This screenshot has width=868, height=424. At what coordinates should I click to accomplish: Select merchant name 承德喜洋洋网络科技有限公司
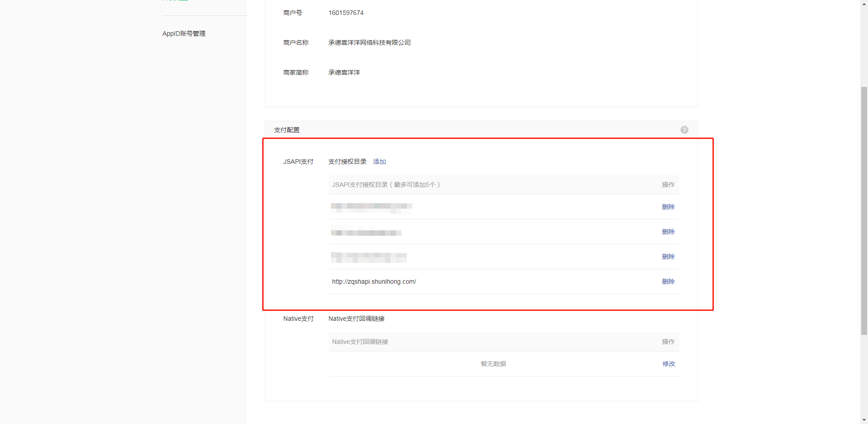pyautogui.click(x=369, y=43)
